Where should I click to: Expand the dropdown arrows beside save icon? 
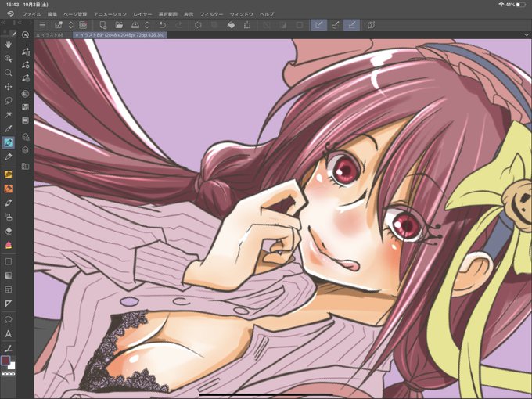tap(147, 25)
